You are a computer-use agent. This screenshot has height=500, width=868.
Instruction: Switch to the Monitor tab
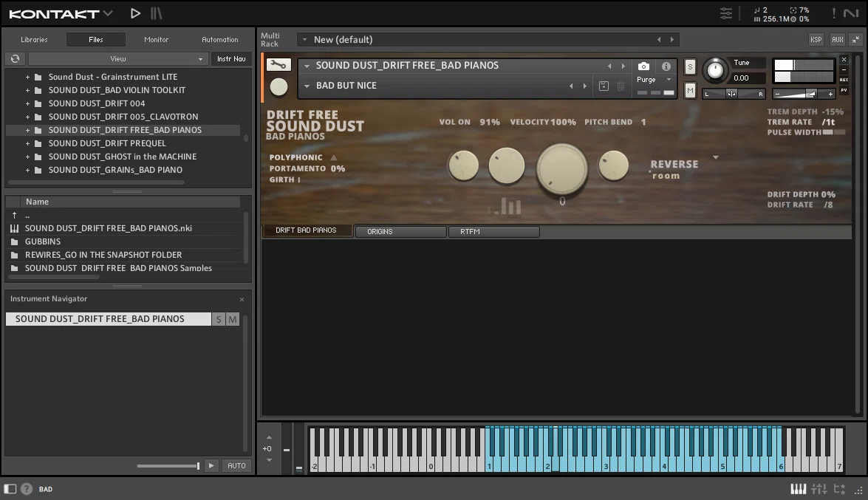point(156,39)
